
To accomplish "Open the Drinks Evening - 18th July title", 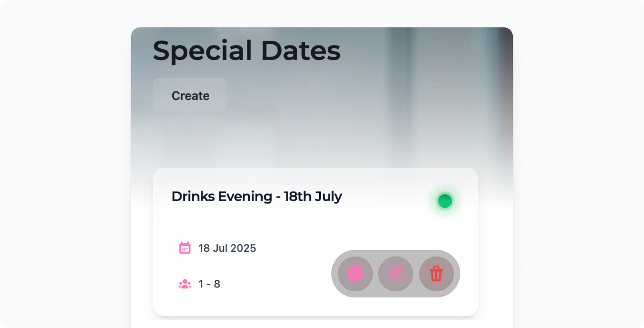I will coord(256,196).
